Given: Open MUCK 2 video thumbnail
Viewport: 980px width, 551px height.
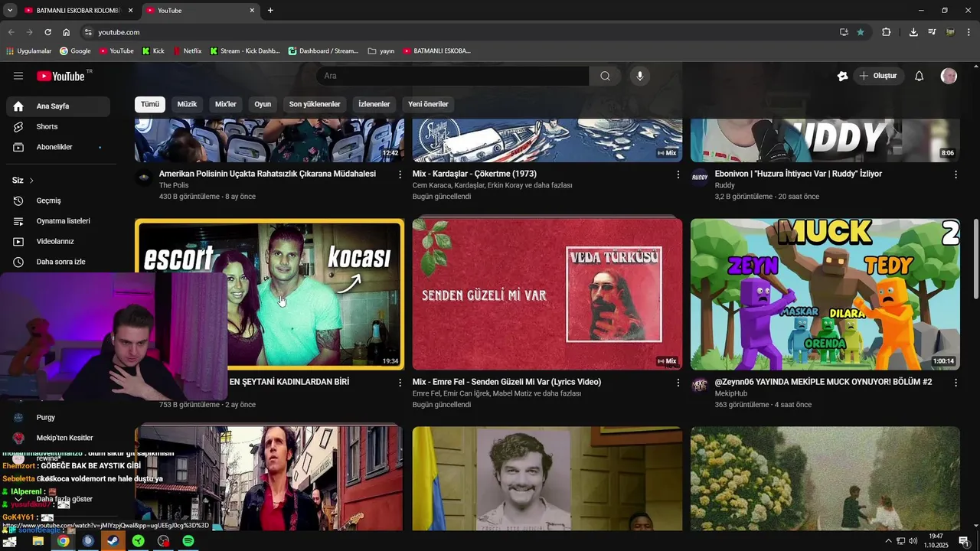Looking at the screenshot, I should coord(825,295).
